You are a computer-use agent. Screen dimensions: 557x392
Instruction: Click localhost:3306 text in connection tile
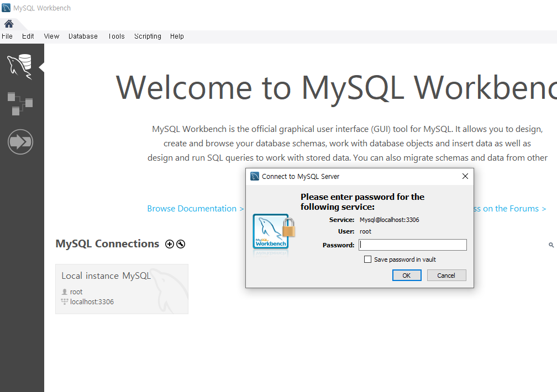click(92, 302)
